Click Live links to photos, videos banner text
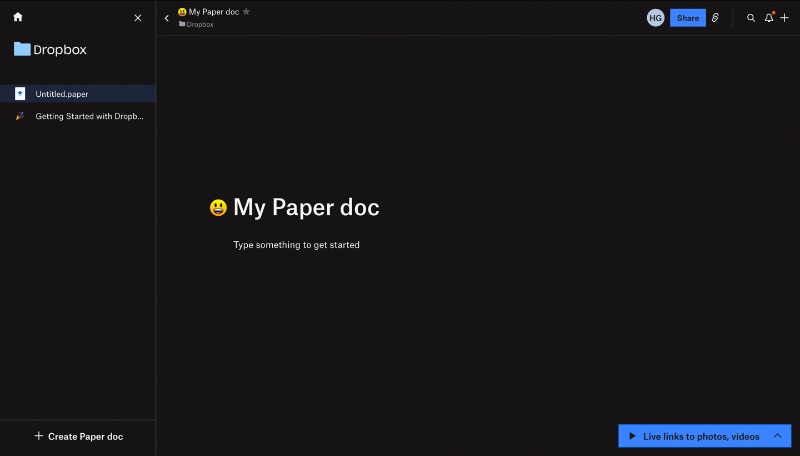This screenshot has height=456, width=800. [701, 437]
